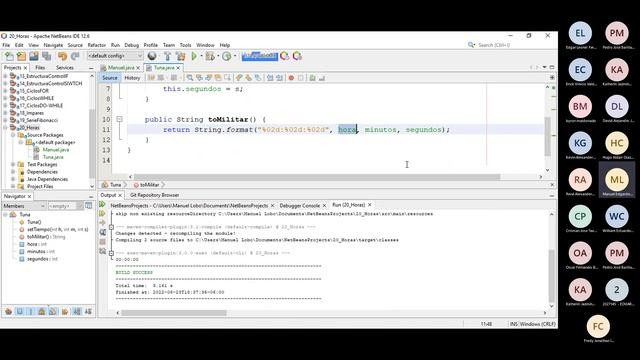Toggle Show Fields filter in Navigator
640x360 pixels.
point(20,311)
